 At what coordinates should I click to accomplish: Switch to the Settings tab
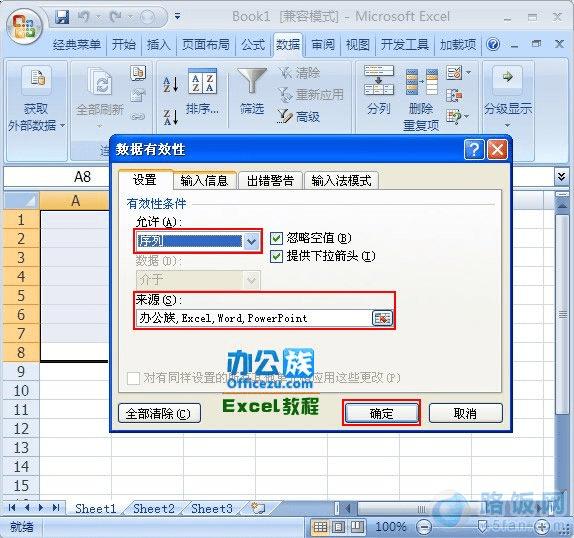tap(145, 180)
